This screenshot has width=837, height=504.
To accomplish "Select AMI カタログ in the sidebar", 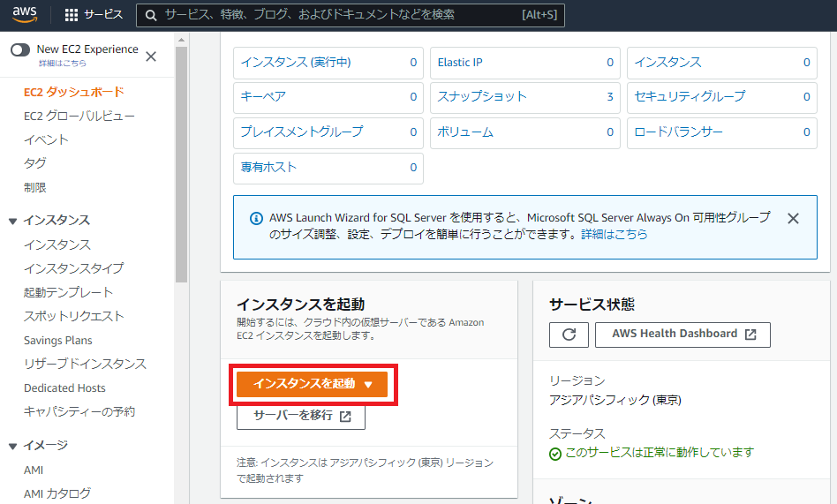I will [57, 493].
